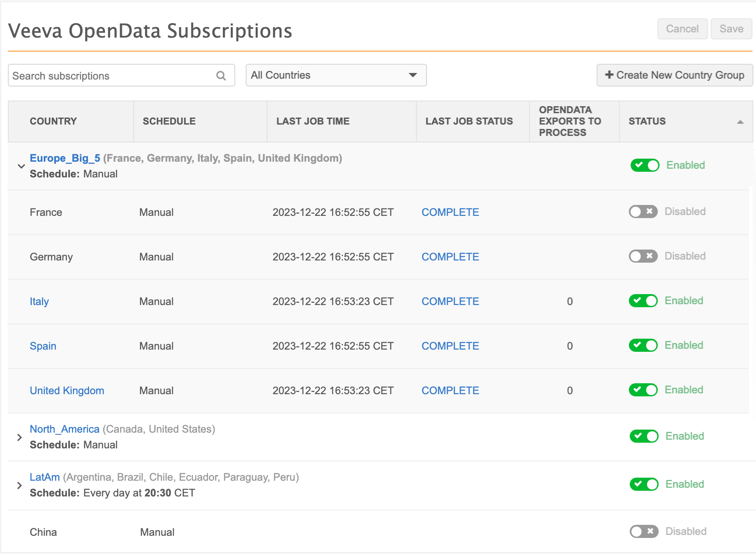Click the search magnifier icon

pyautogui.click(x=221, y=76)
